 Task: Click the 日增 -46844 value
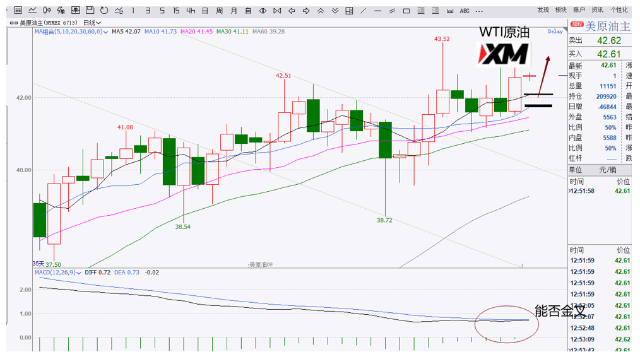[607, 107]
